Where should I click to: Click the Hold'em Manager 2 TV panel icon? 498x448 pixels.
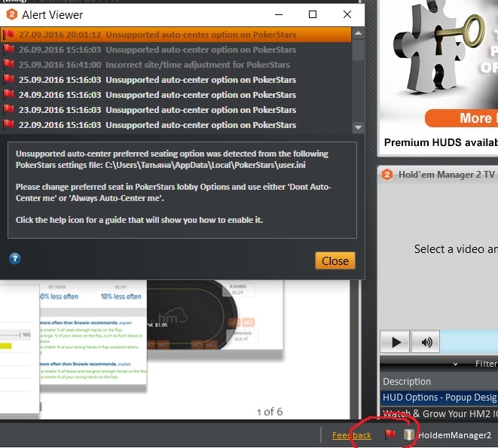coord(386,175)
